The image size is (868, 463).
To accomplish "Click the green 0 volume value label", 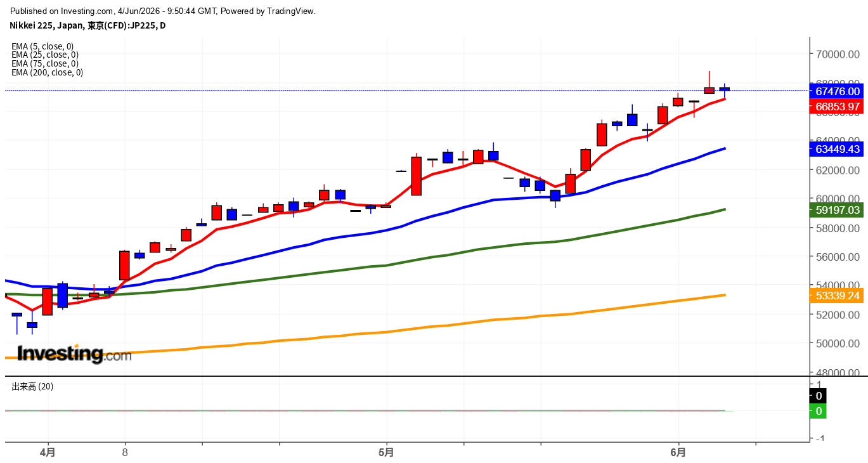I will coord(819,411).
